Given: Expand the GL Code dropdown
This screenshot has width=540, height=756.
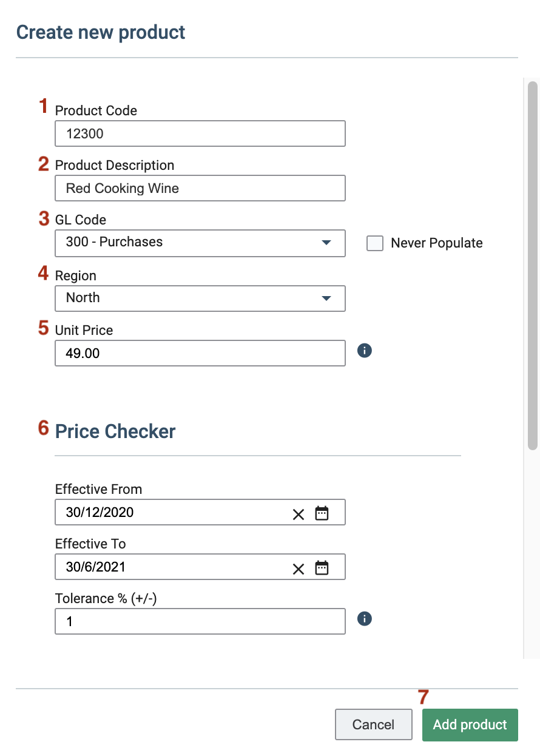Looking at the screenshot, I should [x=326, y=243].
